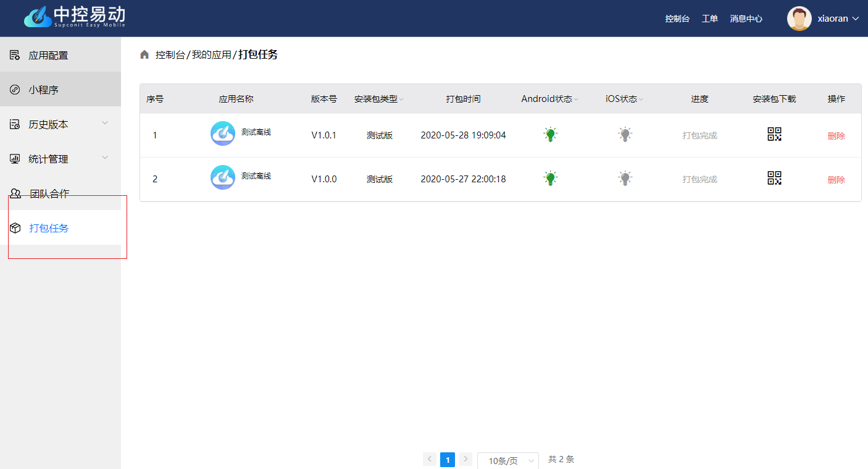Click the 进度 column header
Image resolution: width=868 pixels, height=469 pixels.
699,99
